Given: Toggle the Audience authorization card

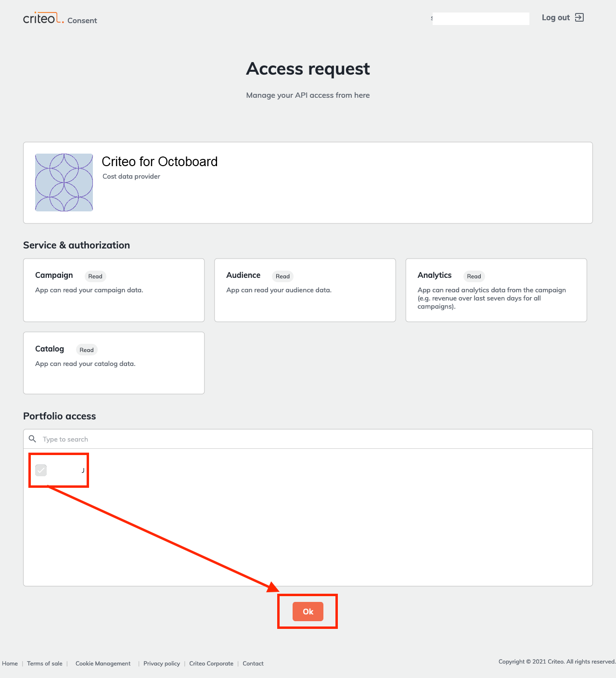Looking at the screenshot, I should [305, 290].
